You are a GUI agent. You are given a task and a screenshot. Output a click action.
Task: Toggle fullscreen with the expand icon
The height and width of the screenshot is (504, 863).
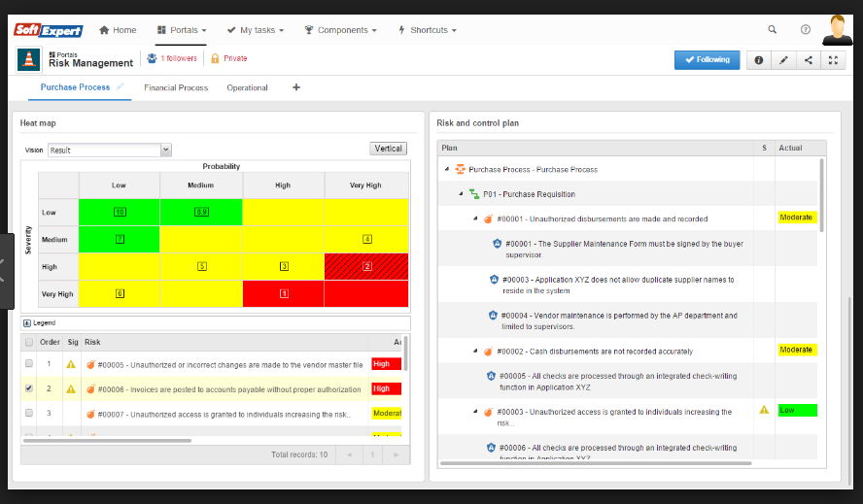click(833, 60)
